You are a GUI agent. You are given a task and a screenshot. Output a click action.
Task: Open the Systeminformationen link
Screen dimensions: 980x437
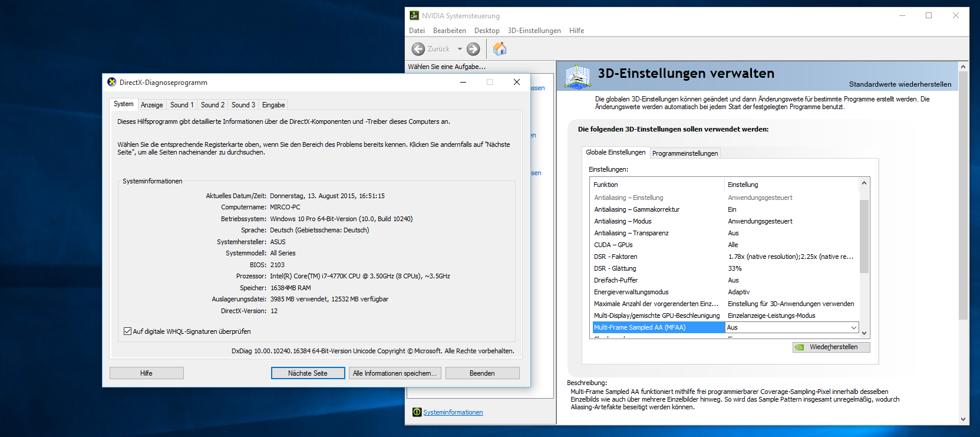click(453, 412)
